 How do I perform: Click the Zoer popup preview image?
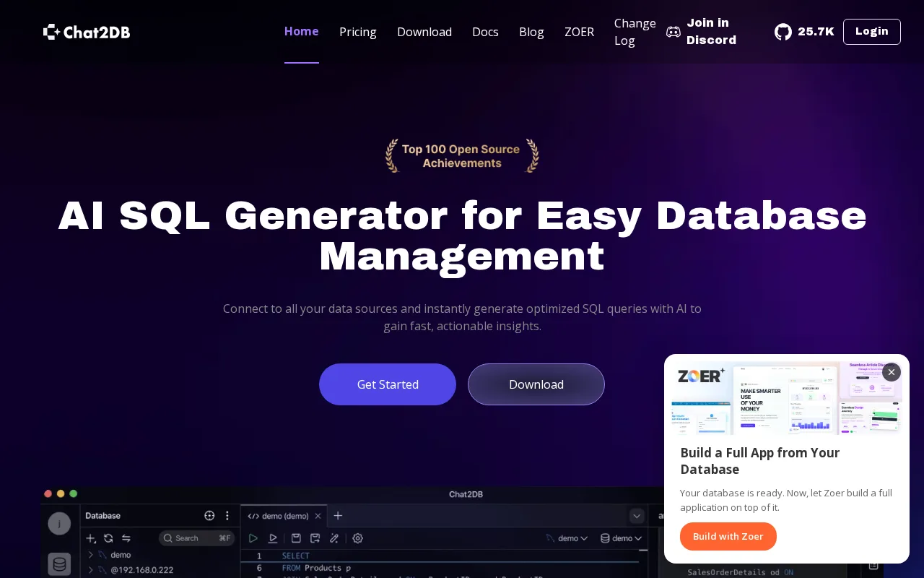[x=787, y=397]
